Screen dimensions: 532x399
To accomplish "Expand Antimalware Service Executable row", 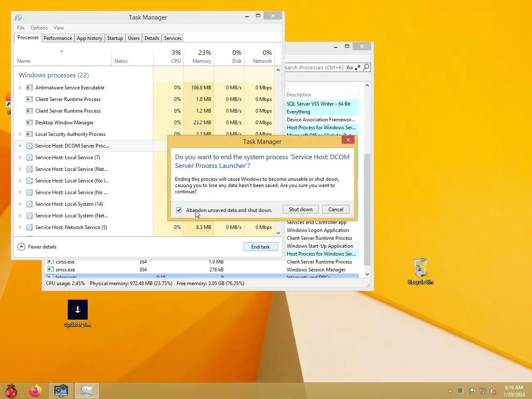I will 20,88.
